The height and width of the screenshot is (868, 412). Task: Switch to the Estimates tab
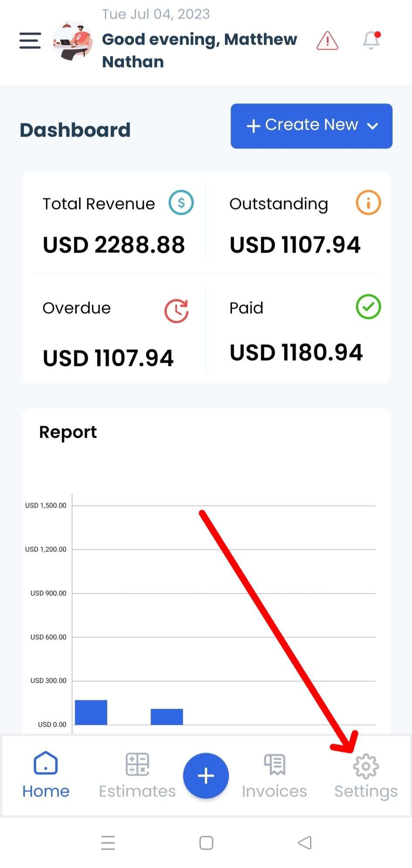[137, 775]
